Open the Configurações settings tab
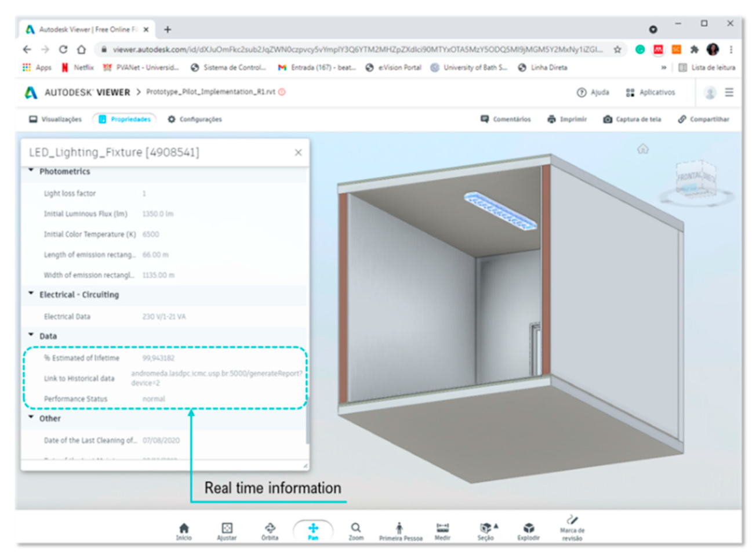 pos(194,119)
